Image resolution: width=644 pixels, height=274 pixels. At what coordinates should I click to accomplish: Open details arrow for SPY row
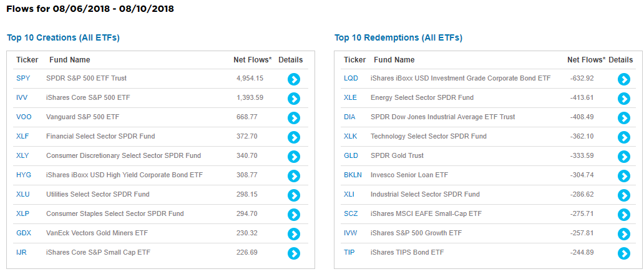[x=294, y=79]
